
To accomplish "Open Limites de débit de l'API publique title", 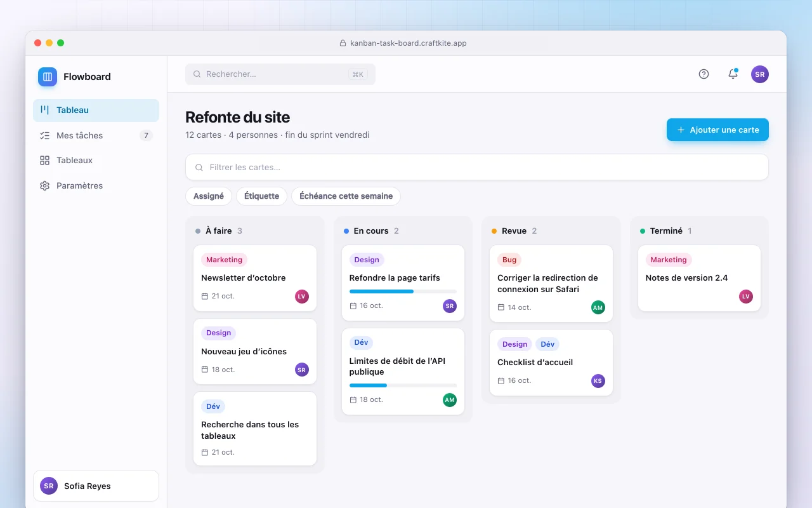I will [x=397, y=366].
